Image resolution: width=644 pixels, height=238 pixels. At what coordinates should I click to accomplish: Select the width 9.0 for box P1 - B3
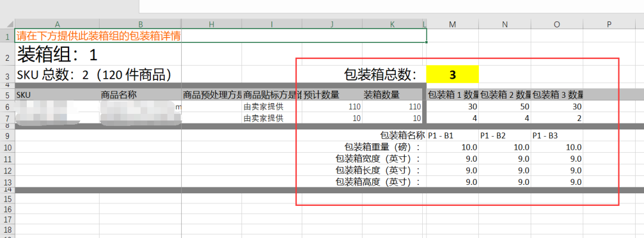(x=576, y=159)
